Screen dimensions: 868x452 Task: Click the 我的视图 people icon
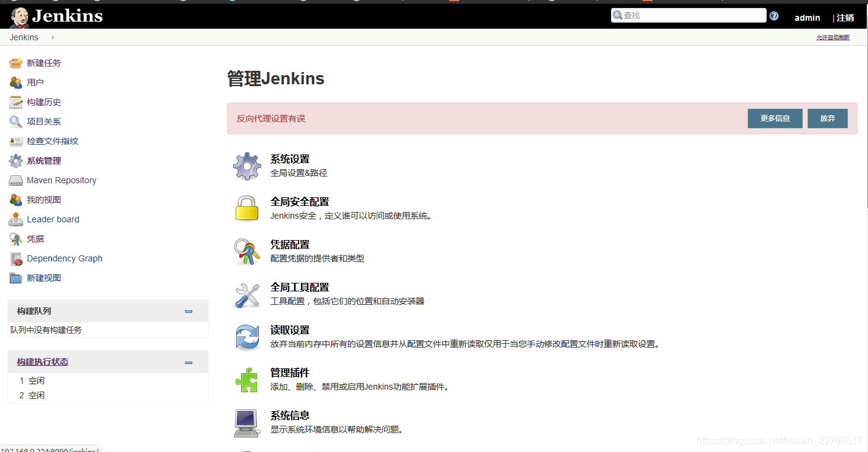tap(16, 200)
